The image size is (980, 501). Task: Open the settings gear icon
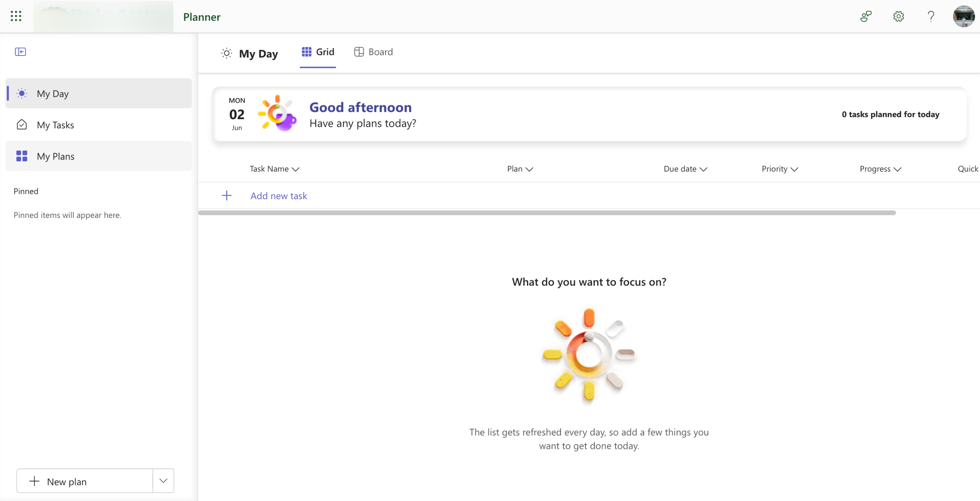[x=898, y=16]
